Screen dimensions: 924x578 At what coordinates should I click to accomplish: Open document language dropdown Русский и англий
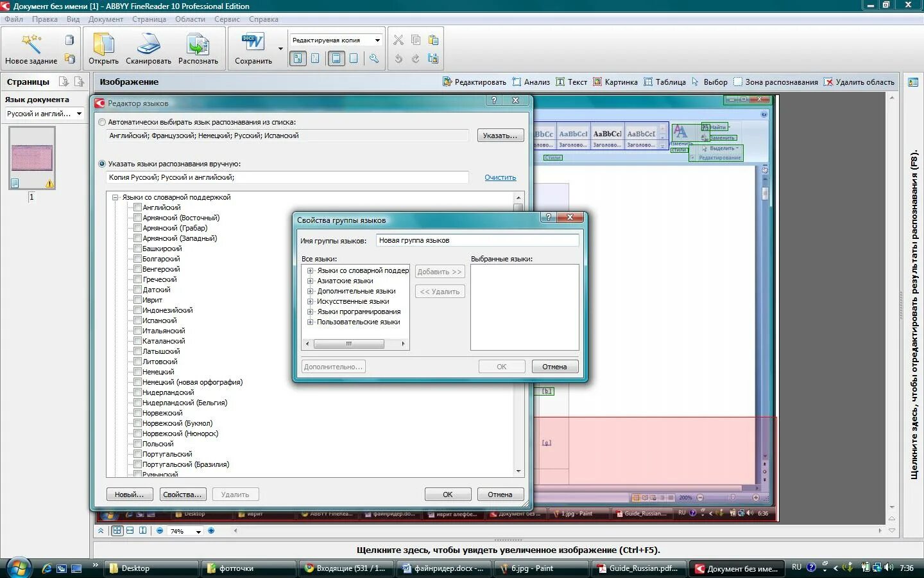pos(44,114)
